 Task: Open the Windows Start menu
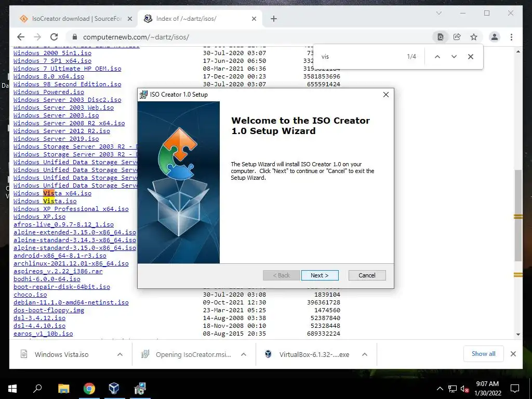click(12, 389)
